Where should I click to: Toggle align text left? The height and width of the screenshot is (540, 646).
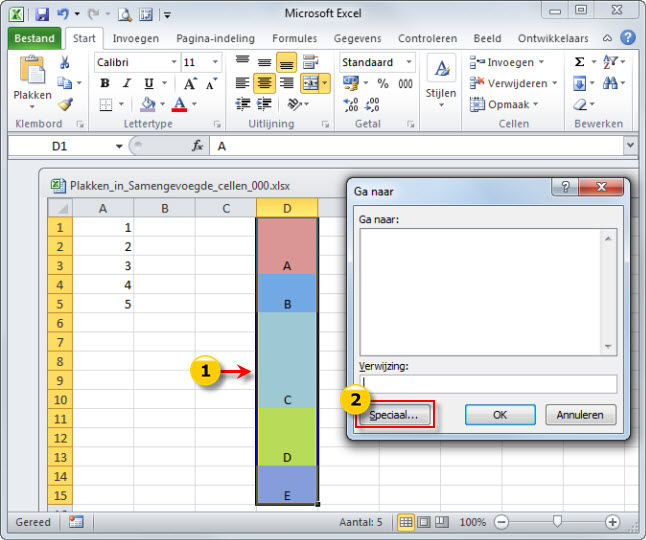242,84
